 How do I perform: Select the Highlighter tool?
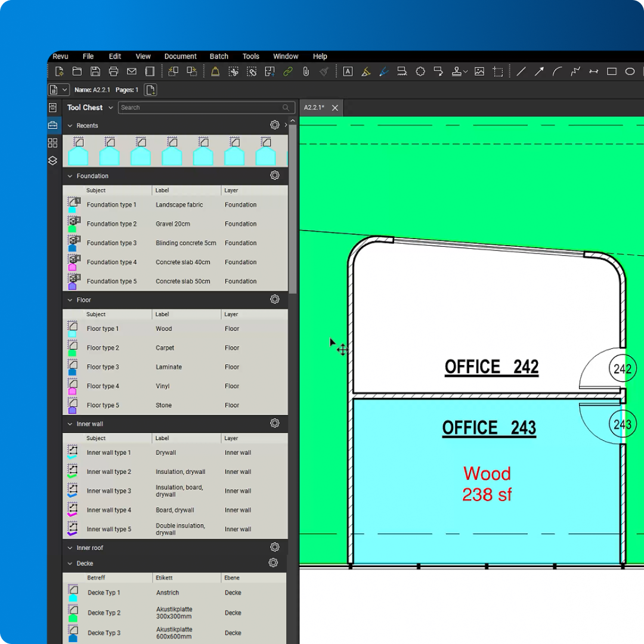(366, 71)
